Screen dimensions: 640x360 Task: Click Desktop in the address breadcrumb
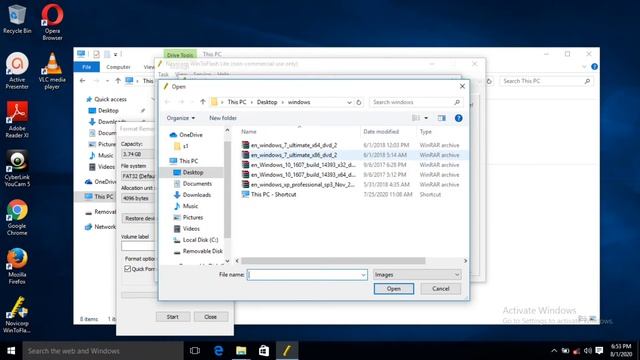click(x=267, y=102)
